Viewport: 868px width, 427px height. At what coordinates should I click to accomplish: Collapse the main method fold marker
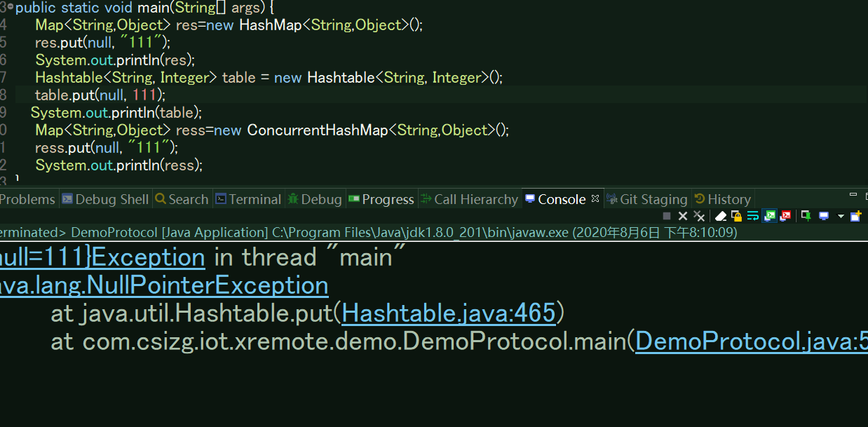(x=10, y=6)
